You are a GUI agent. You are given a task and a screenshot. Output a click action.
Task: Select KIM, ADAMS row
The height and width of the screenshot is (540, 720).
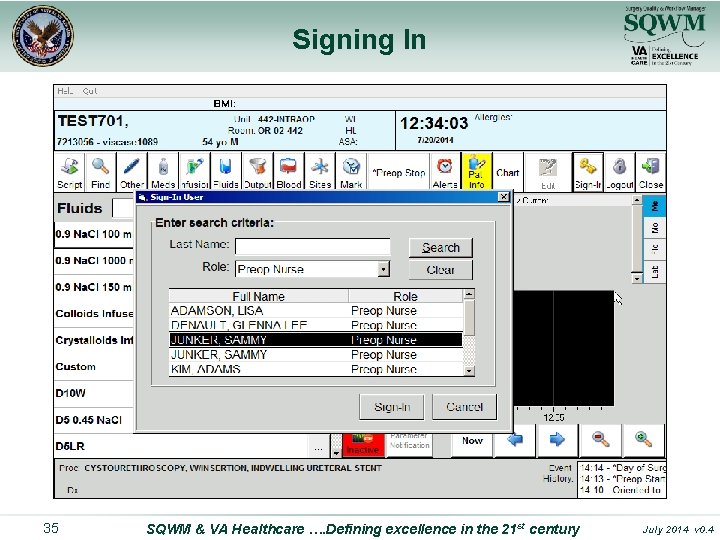tap(316, 369)
